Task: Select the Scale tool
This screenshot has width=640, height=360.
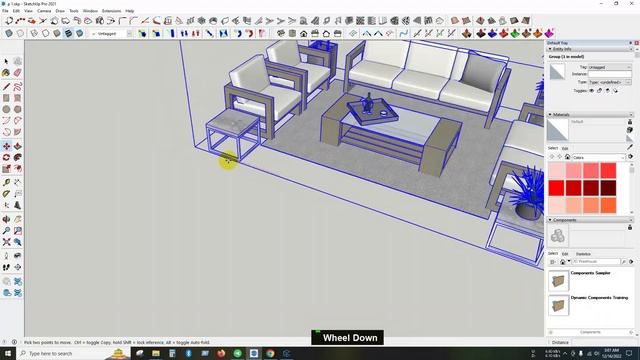Action: (6, 169)
